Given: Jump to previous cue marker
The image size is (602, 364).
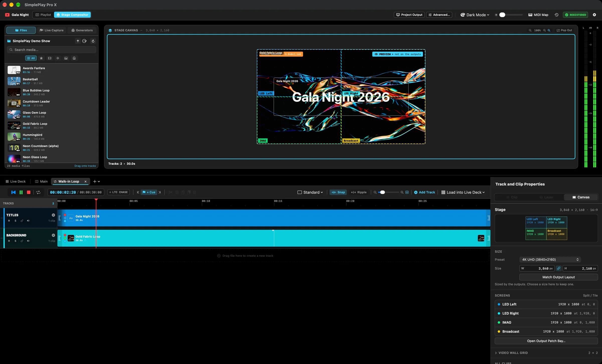Looking at the screenshot, I should coord(138,192).
